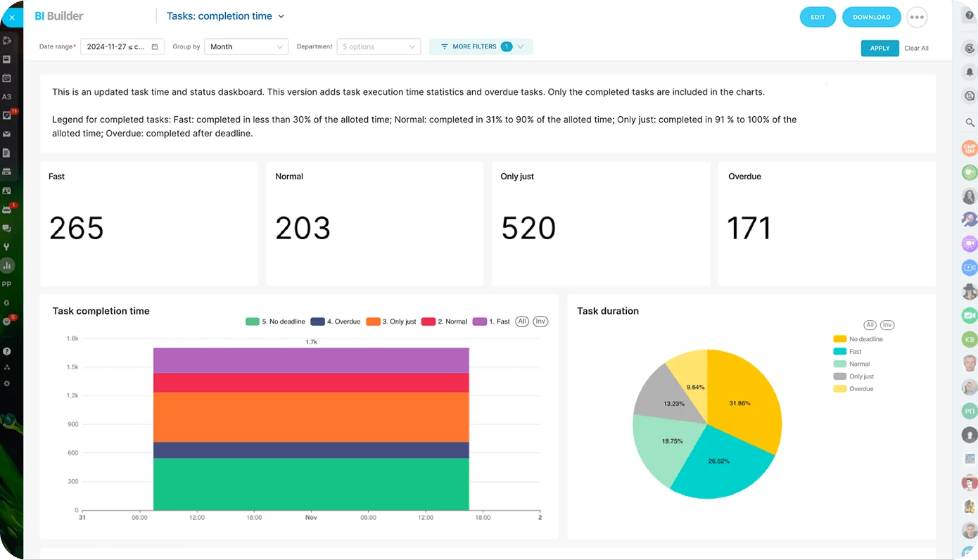Image resolution: width=978 pixels, height=560 pixels.
Task: Open the settings gear in left sidebar
Action: 7,383
